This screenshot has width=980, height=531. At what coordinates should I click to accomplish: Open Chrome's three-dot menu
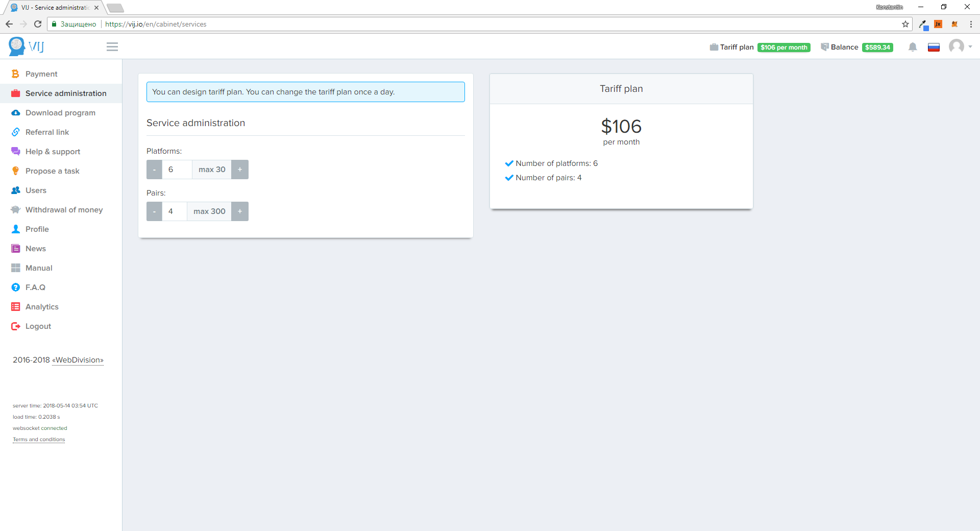pyautogui.click(x=971, y=24)
